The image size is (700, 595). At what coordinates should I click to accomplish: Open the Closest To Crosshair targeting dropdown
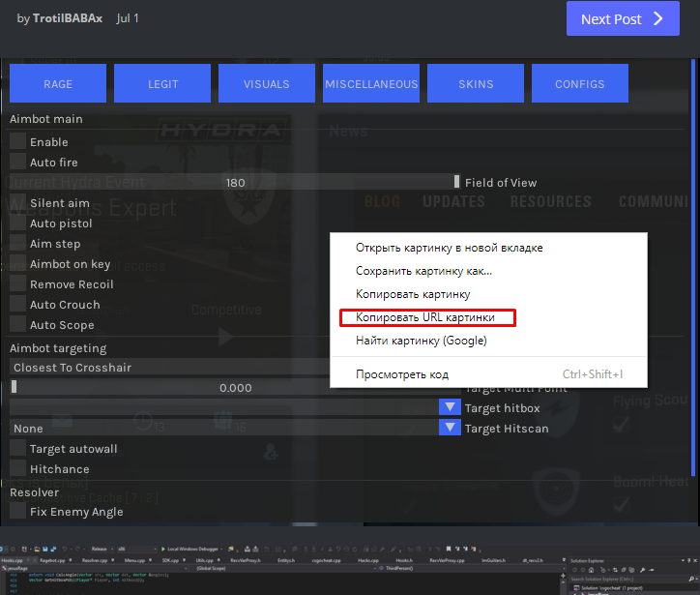[x=169, y=368]
